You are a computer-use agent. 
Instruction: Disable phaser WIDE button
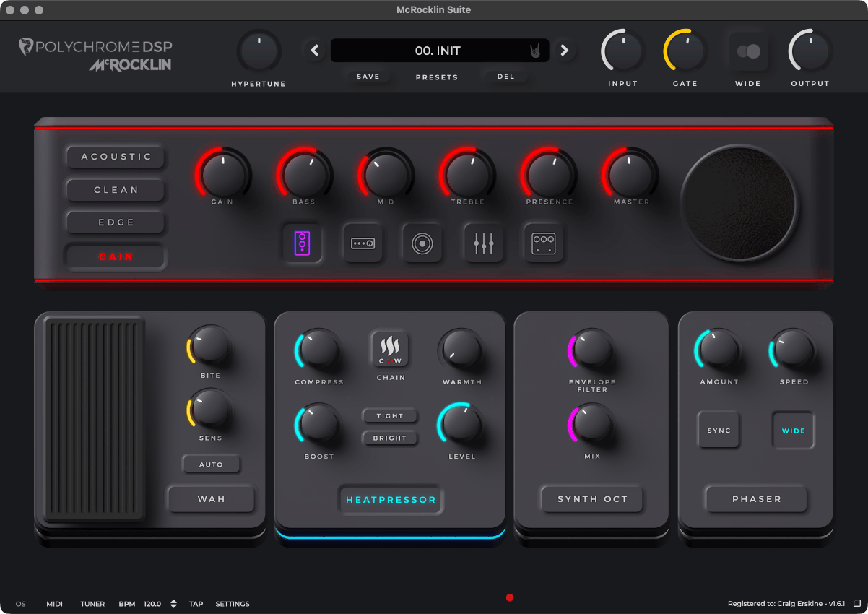(x=793, y=431)
